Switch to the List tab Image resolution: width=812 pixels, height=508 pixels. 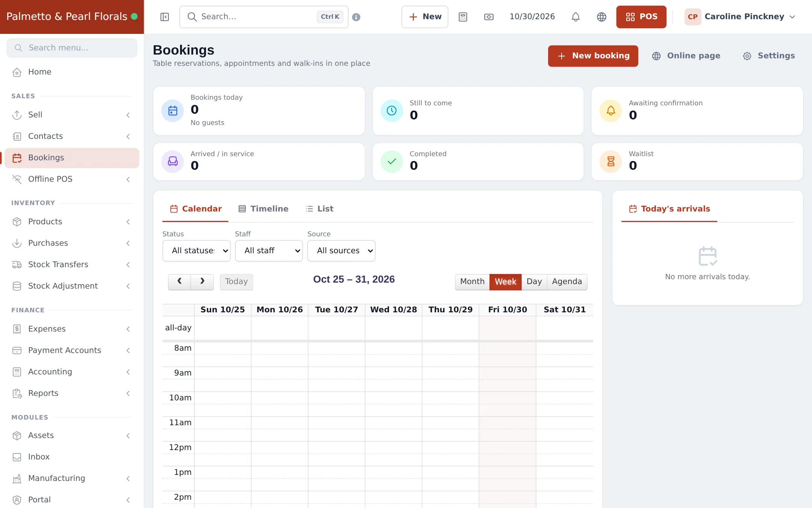pos(320,209)
